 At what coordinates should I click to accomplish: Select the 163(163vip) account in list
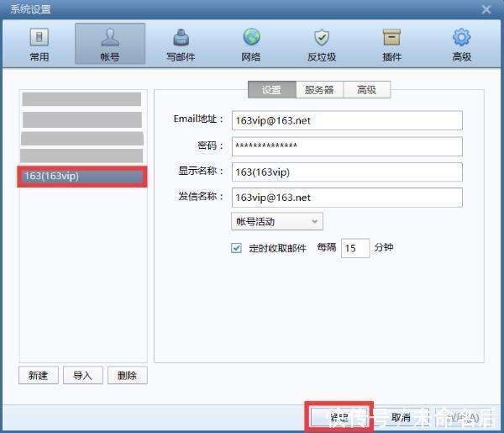tap(82, 177)
